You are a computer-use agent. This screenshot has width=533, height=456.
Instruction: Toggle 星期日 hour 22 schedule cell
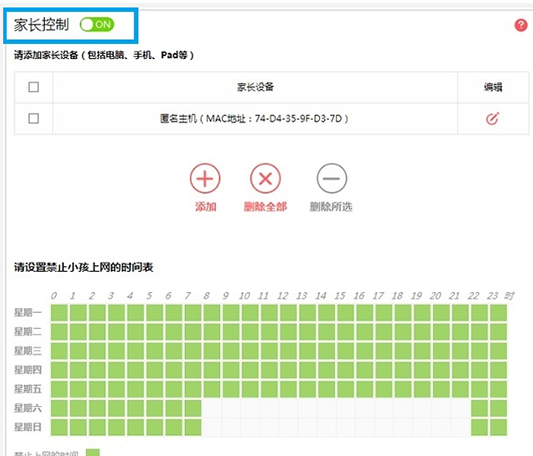pos(479,427)
